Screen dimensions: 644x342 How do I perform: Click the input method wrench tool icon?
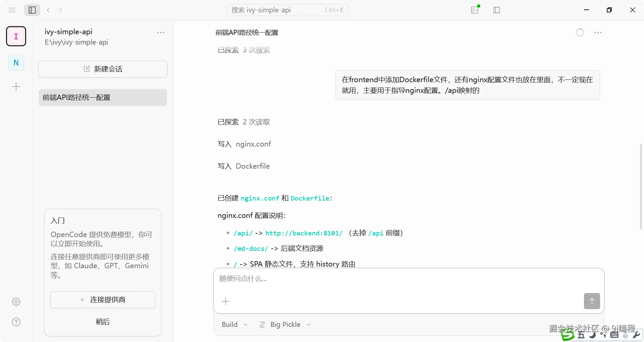(636, 335)
